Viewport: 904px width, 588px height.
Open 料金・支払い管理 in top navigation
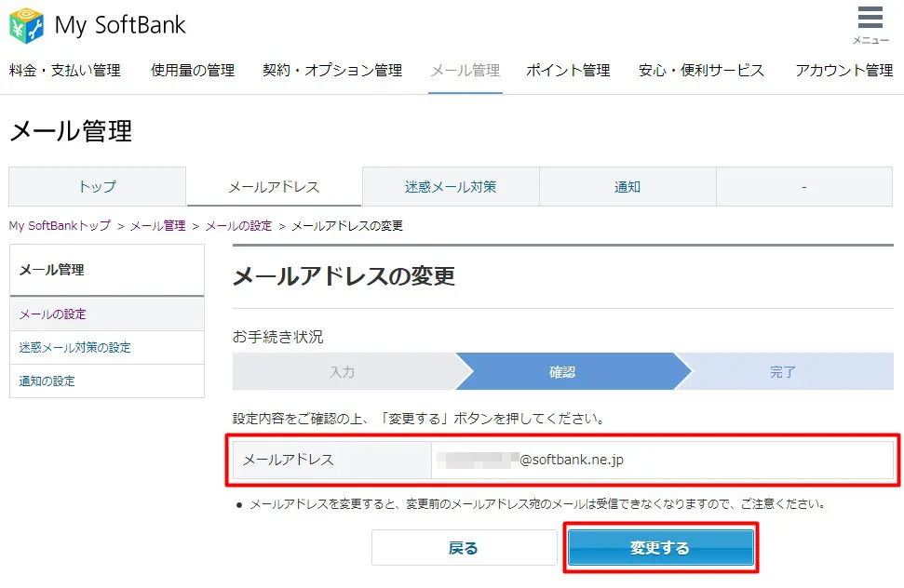[x=64, y=71]
